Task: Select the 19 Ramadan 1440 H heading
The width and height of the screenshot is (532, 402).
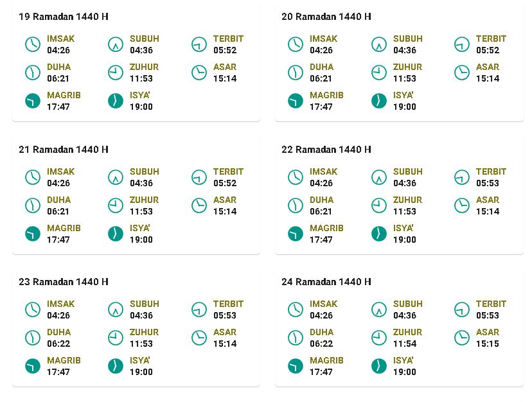Action: (x=64, y=17)
